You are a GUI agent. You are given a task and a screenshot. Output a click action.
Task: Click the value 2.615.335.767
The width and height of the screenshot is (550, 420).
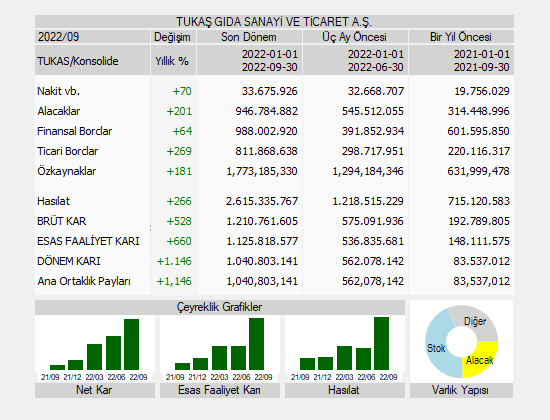[262, 201]
